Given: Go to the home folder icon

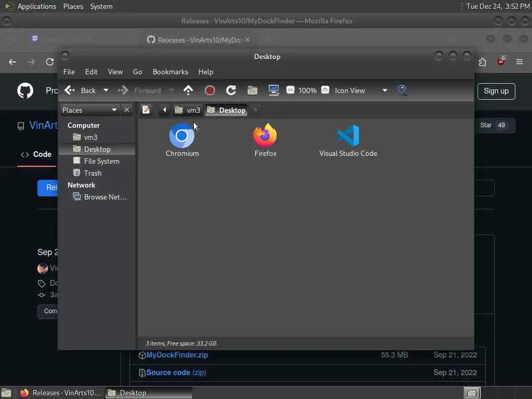Looking at the screenshot, I should pos(252,90).
